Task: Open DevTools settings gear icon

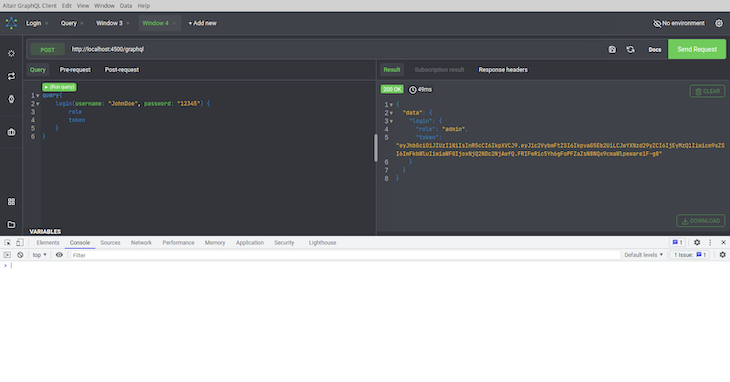Action: [x=697, y=242]
